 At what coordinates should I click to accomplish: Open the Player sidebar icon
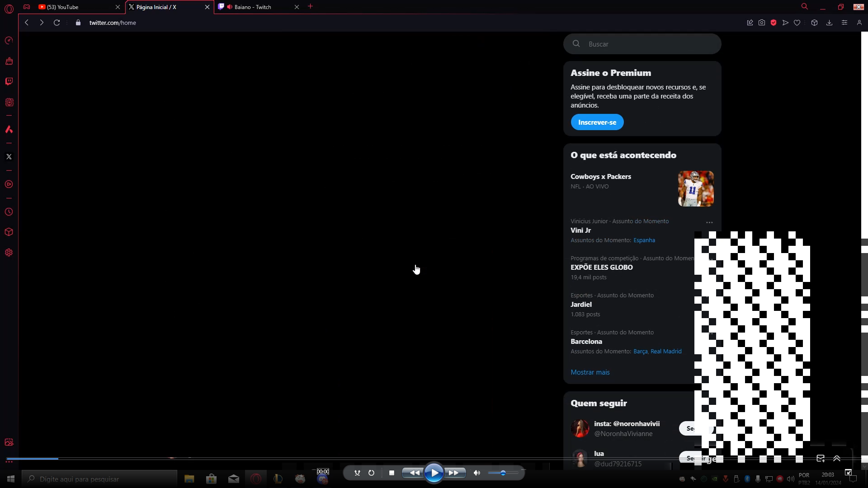9,184
